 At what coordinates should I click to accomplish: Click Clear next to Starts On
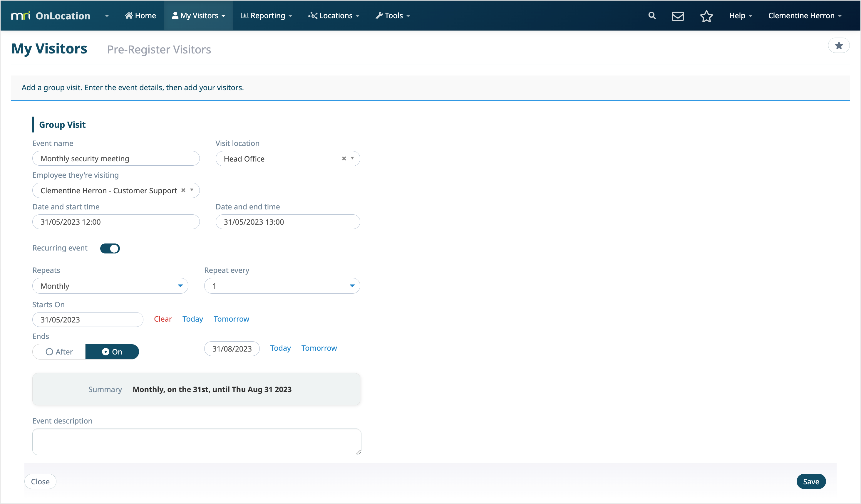[163, 319]
